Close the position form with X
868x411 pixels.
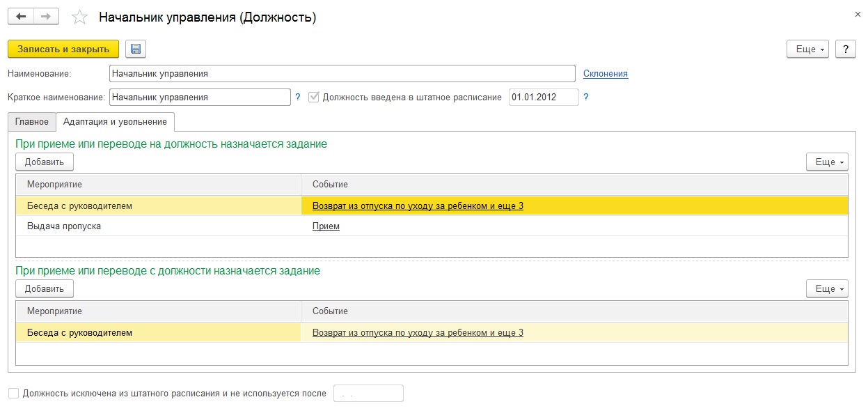pos(856,13)
